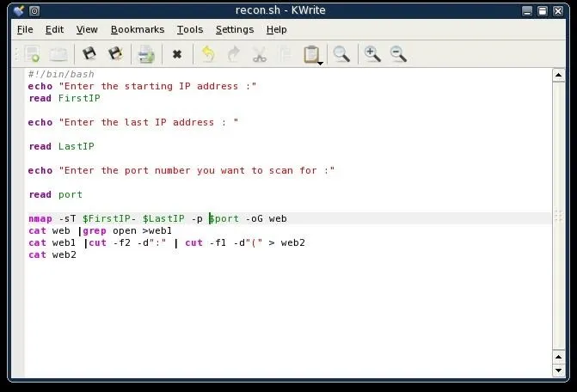The height and width of the screenshot is (392, 577).
Task: Click the Cut scissors icon
Action: click(x=260, y=54)
